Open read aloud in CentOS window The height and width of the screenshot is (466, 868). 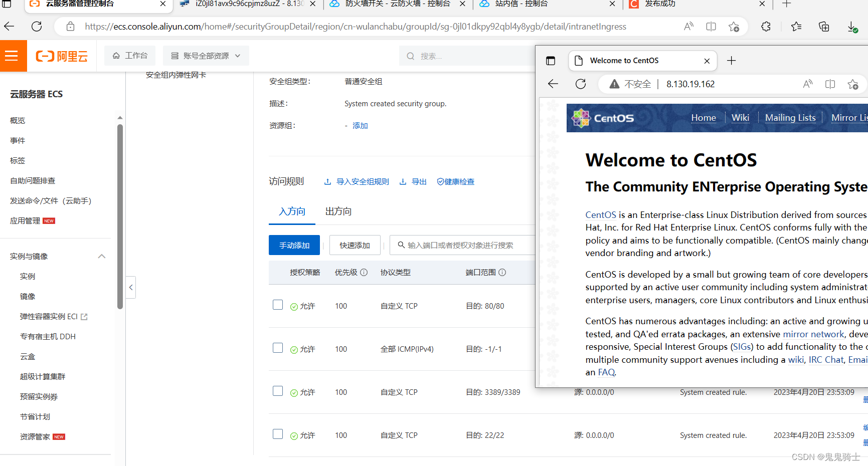pyautogui.click(x=807, y=84)
